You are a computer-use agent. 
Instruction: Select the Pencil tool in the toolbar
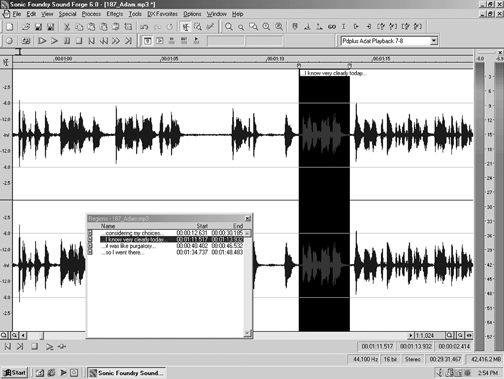210,27
